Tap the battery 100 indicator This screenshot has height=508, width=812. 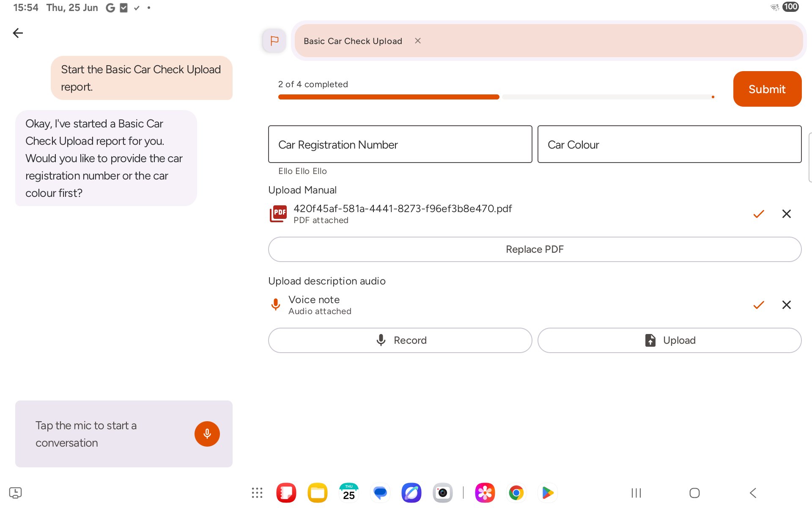(x=790, y=7)
